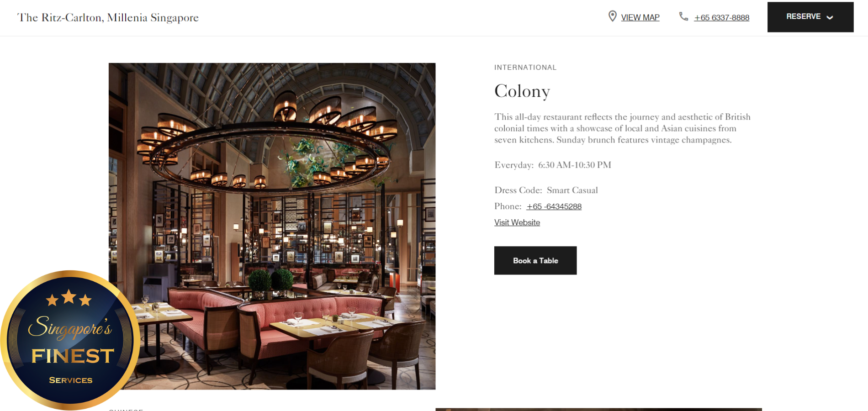Select the Colony restaurant heading
The width and height of the screenshot is (868, 411).
[x=522, y=91]
